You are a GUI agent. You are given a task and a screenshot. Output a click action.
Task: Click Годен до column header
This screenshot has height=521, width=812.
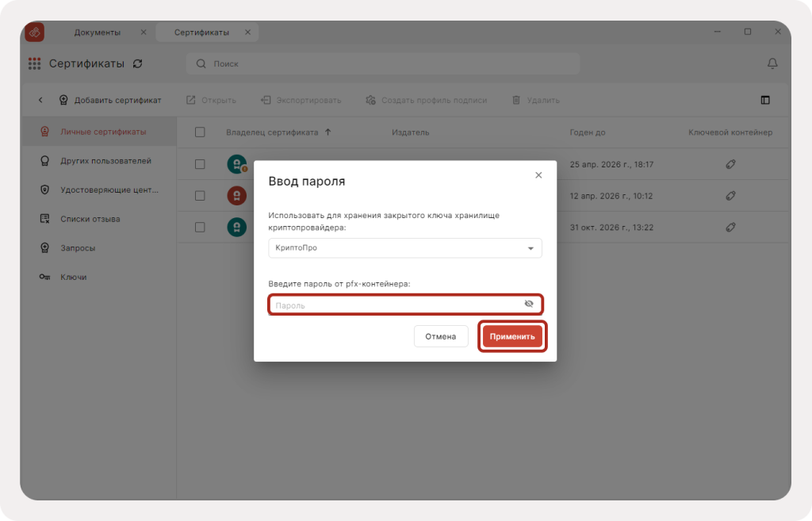coord(588,132)
